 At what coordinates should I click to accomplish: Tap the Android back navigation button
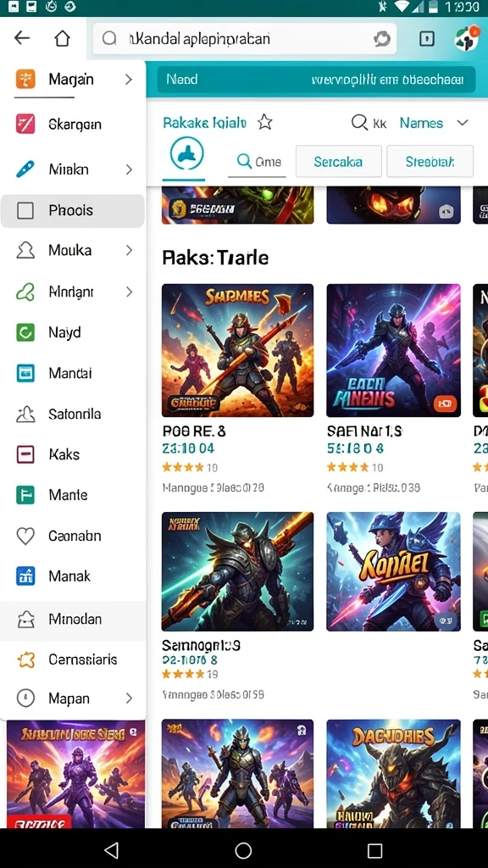pyautogui.click(x=112, y=849)
